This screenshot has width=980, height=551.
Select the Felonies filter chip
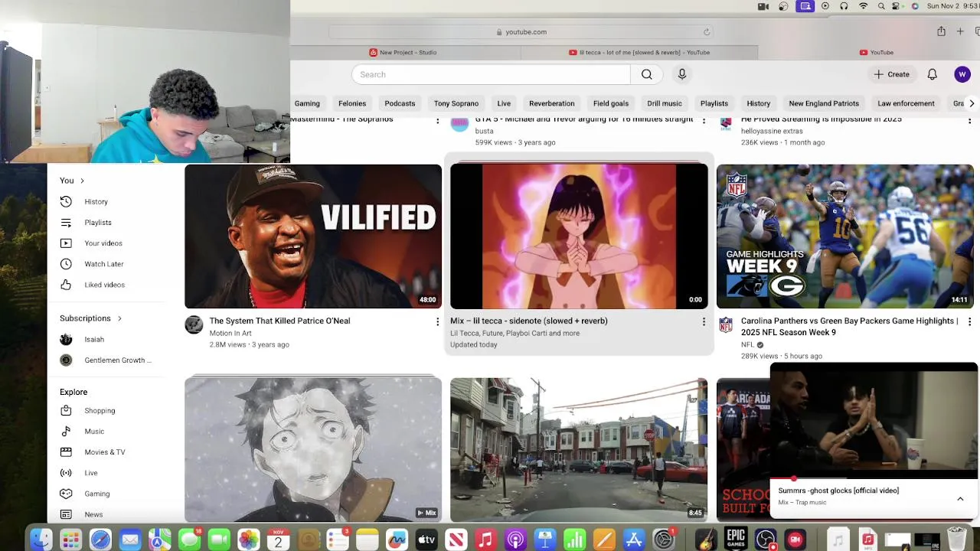[x=352, y=103]
